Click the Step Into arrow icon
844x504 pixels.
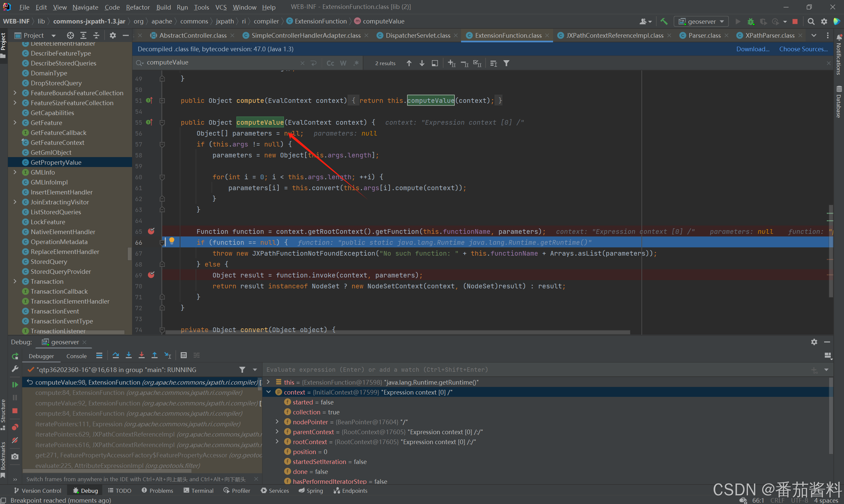(x=128, y=355)
